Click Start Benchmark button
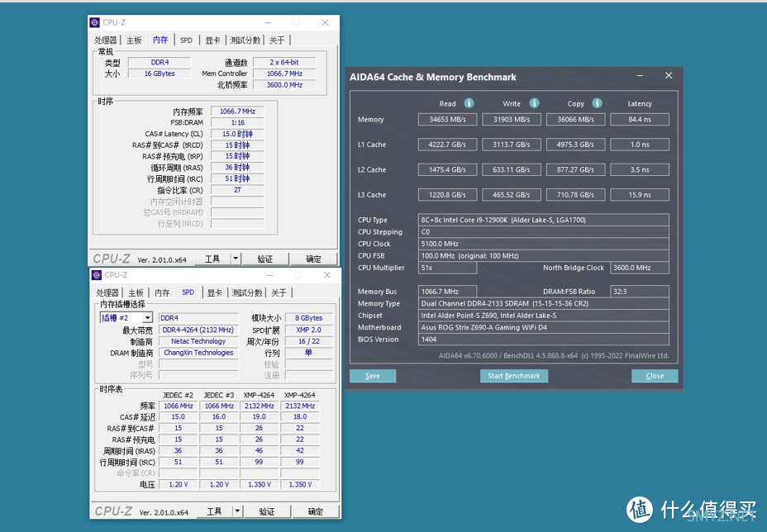Screen dimensions: 767x532 [514, 376]
